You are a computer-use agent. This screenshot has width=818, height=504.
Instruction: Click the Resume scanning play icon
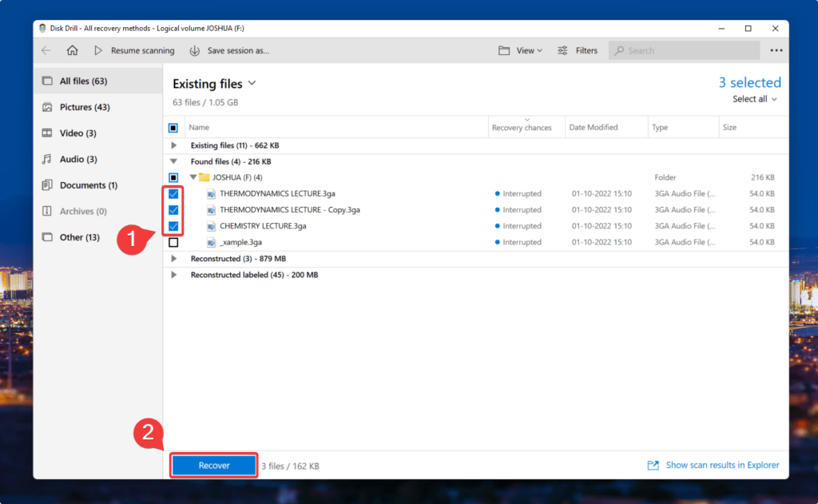98,50
